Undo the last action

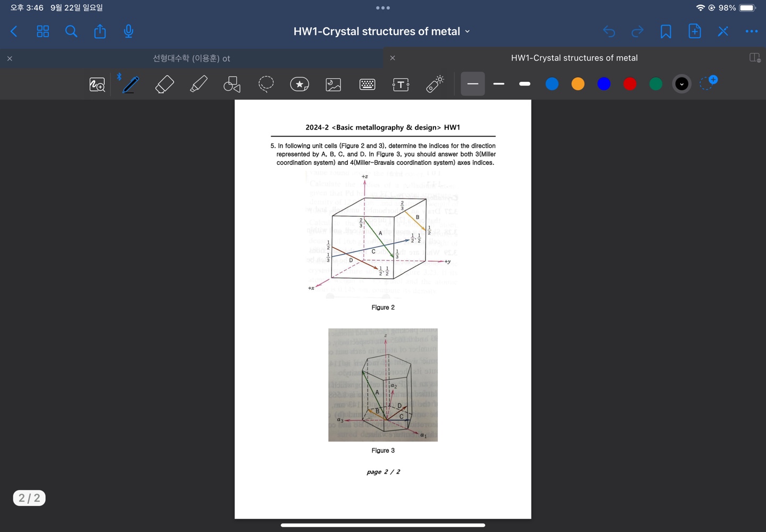609,32
